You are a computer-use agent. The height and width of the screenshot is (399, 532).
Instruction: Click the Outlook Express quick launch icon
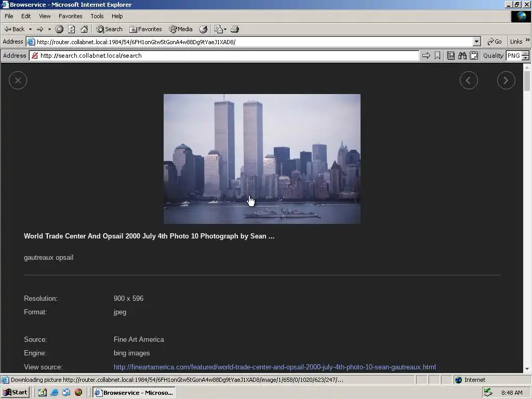tap(66, 393)
